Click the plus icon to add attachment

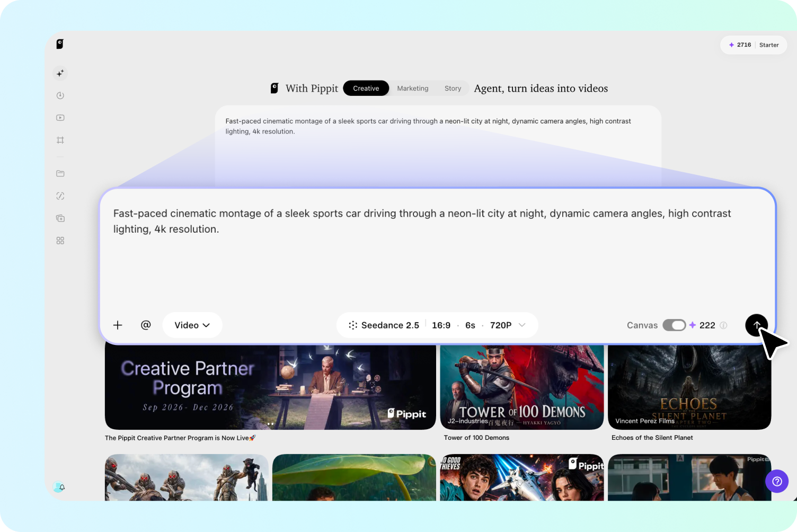tap(118, 325)
